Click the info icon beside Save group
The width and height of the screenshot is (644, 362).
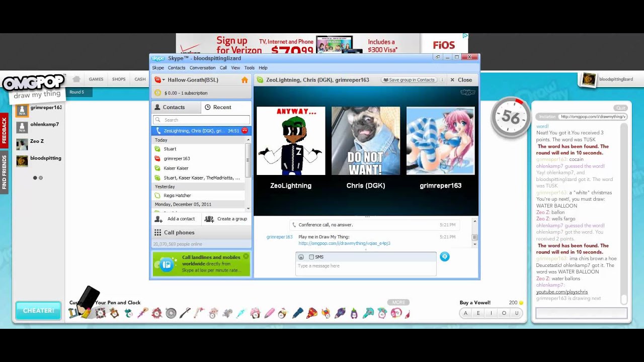point(442,80)
